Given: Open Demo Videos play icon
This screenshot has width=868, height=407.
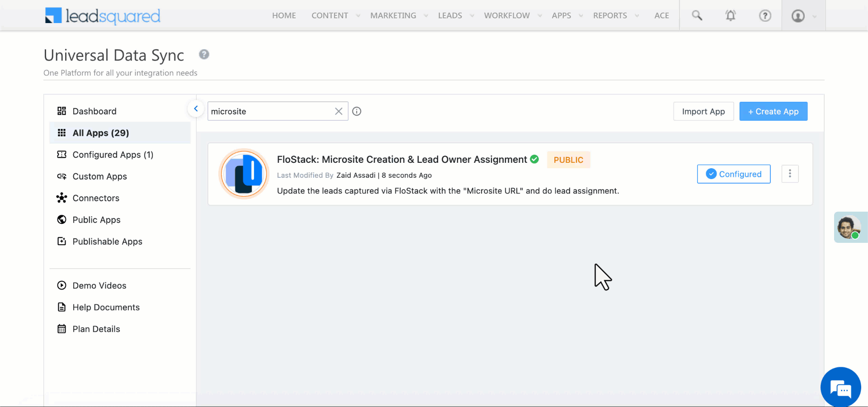Looking at the screenshot, I should coord(62,285).
